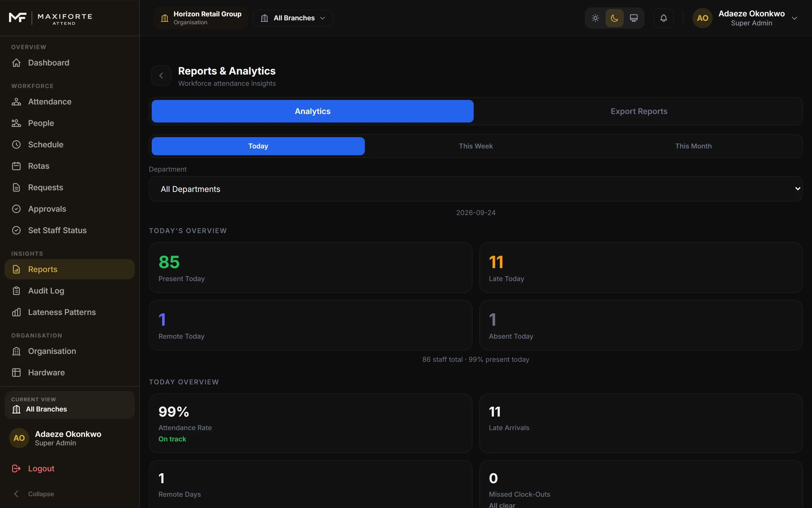This screenshot has width=812, height=508.
Task: Click the Set Staff Status icon
Action: pyautogui.click(x=16, y=231)
